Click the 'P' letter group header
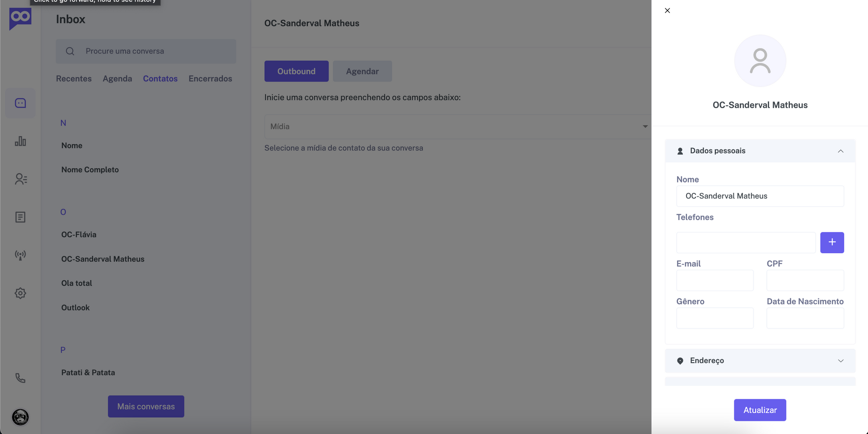Image resolution: width=868 pixels, height=434 pixels. (x=63, y=350)
